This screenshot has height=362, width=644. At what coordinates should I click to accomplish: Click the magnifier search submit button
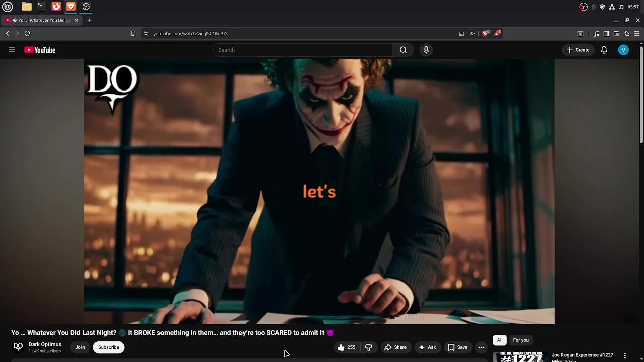pyautogui.click(x=403, y=50)
